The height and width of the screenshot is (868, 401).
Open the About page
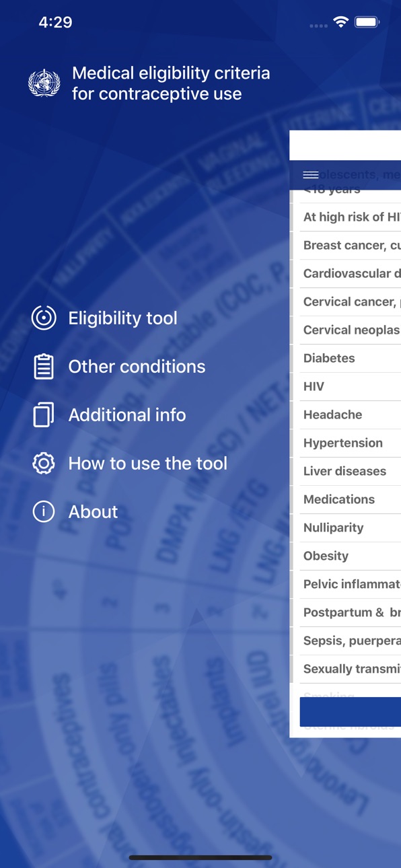coord(93,511)
